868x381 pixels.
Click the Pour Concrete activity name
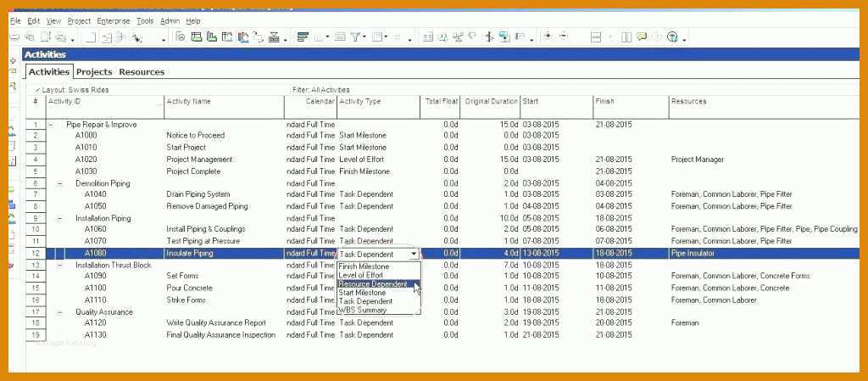point(188,289)
